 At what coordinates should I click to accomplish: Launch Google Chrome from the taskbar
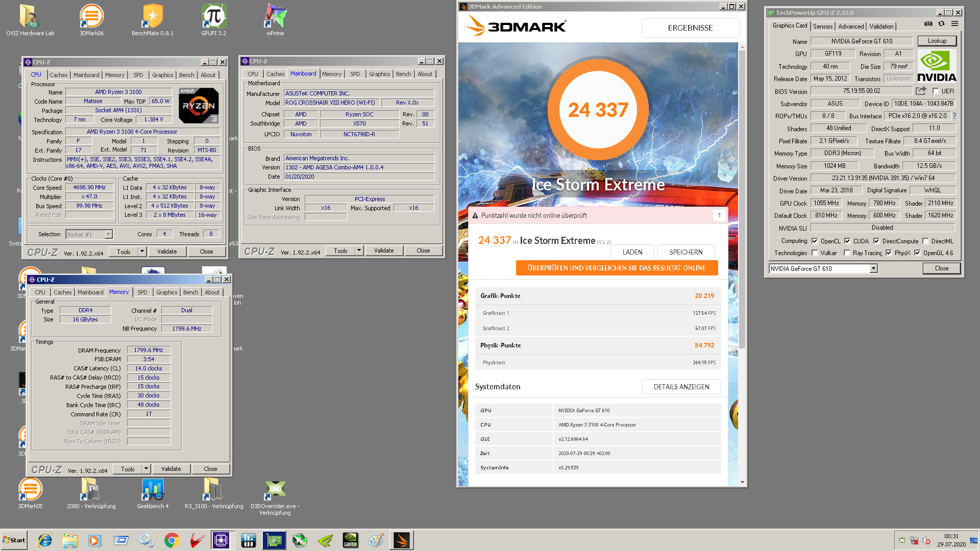click(172, 540)
